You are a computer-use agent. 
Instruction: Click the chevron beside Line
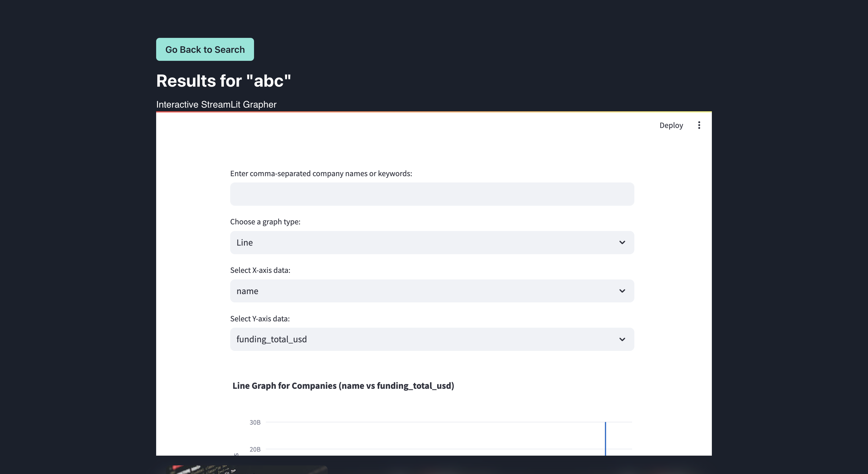tap(622, 242)
